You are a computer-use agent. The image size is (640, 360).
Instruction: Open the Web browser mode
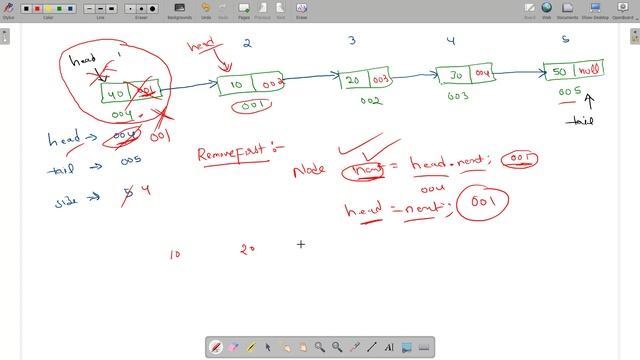(x=547, y=10)
